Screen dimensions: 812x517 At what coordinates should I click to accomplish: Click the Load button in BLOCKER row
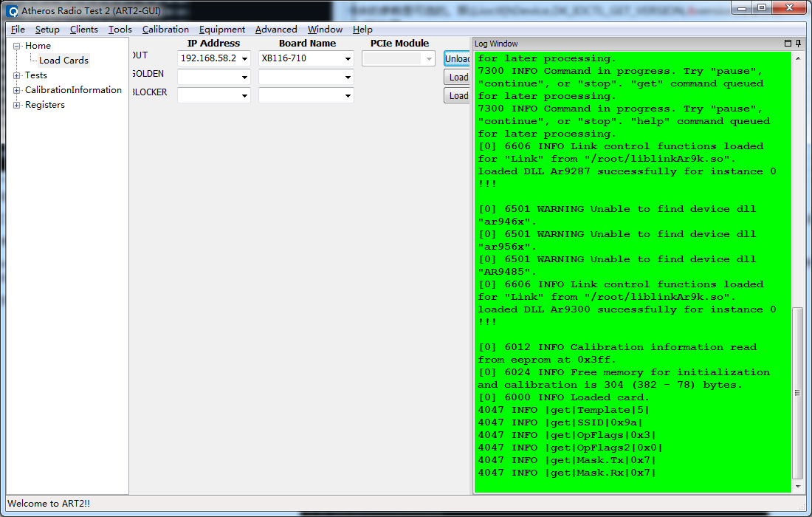point(457,96)
